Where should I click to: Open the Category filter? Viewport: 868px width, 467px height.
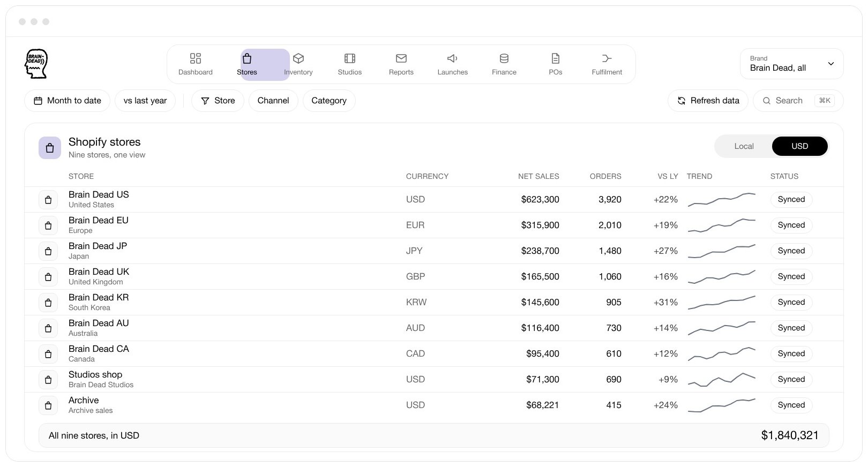point(329,101)
